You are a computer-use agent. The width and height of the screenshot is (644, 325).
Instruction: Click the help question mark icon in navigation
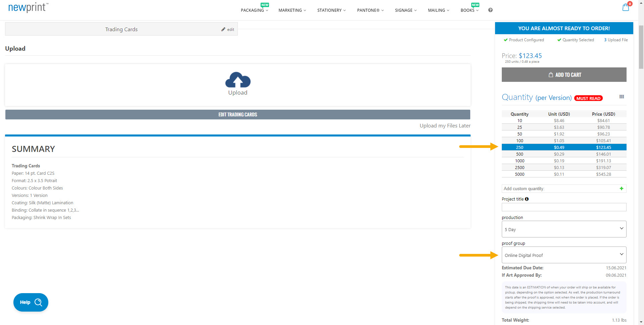[490, 10]
